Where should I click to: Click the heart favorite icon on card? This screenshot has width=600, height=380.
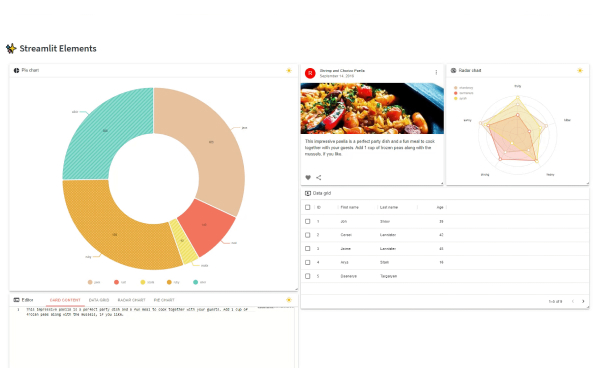[308, 178]
